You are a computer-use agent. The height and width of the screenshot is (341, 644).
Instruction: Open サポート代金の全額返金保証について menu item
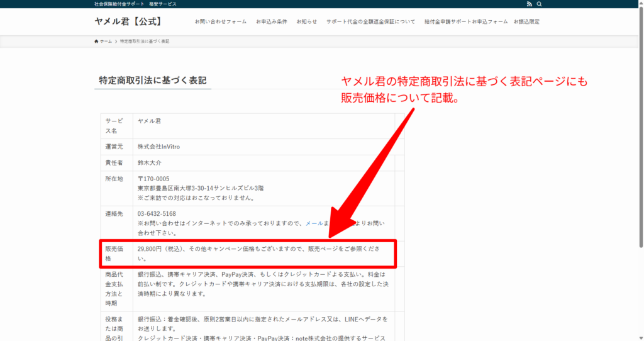tap(370, 22)
